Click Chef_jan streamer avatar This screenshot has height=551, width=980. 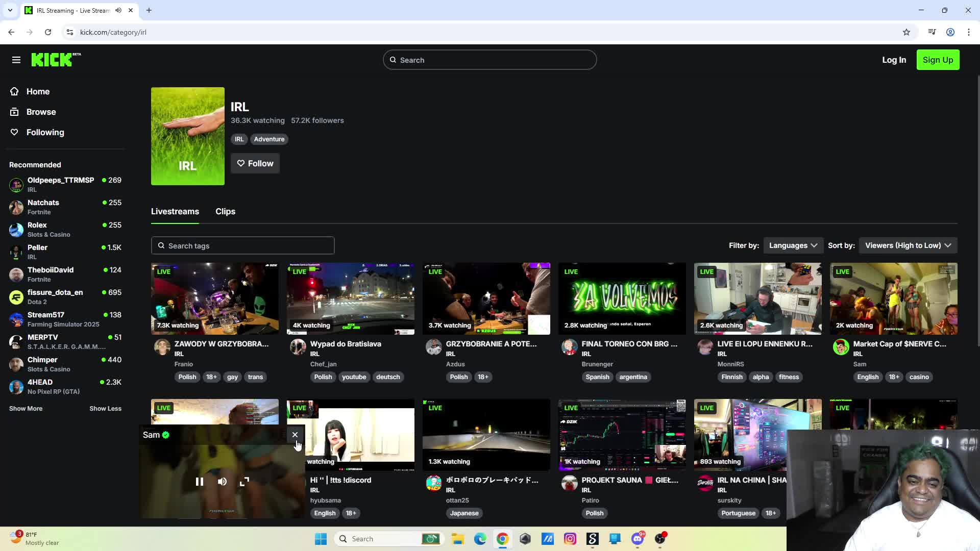point(298,347)
